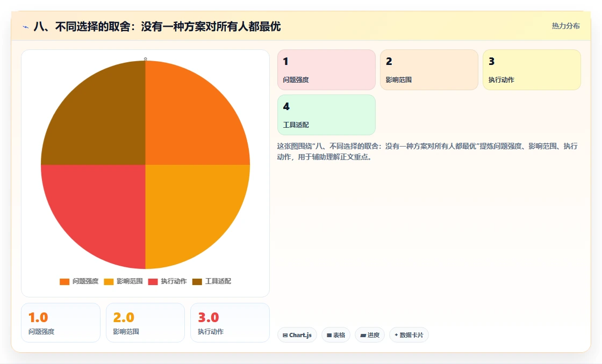Screen dimensions: 602x364
Task: Click the 2.0 影响范围 stat card
Action: pyautogui.click(x=145, y=323)
